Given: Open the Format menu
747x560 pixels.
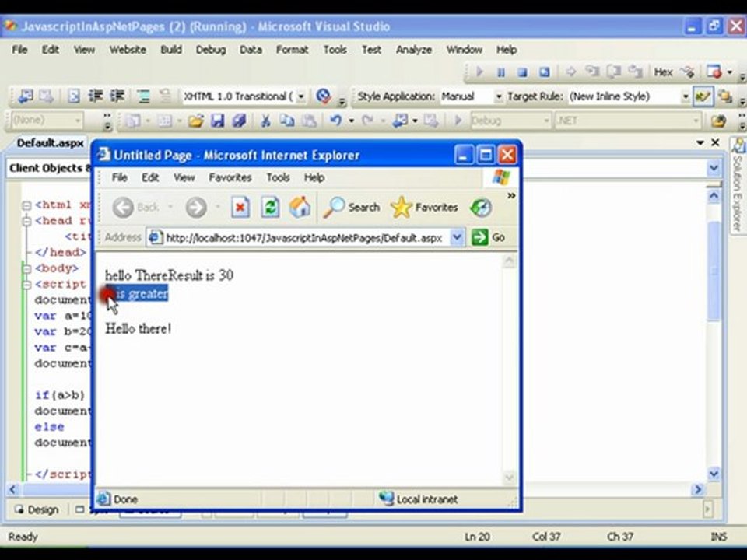Looking at the screenshot, I should (x=292, y=50).
